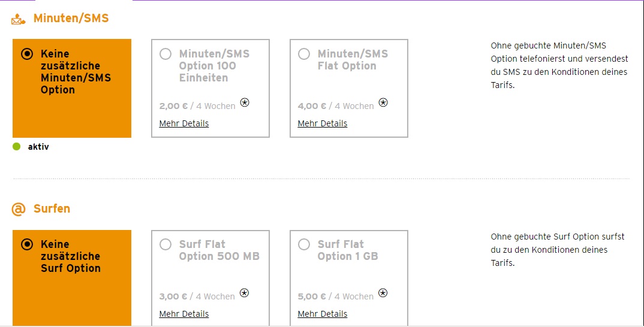Select Minuten/SMS Option 100 Einheiten radio
644x327 pixels.
pos(165,54)
